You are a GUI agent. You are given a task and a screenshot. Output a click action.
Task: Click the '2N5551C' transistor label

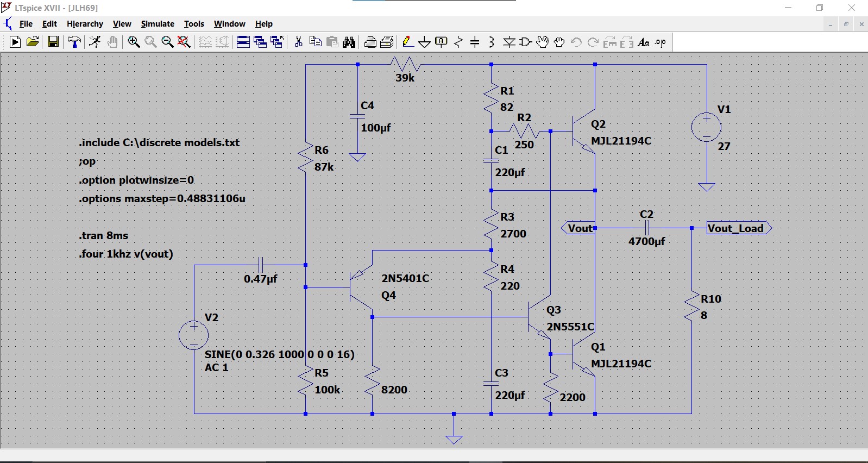point(570,327)
